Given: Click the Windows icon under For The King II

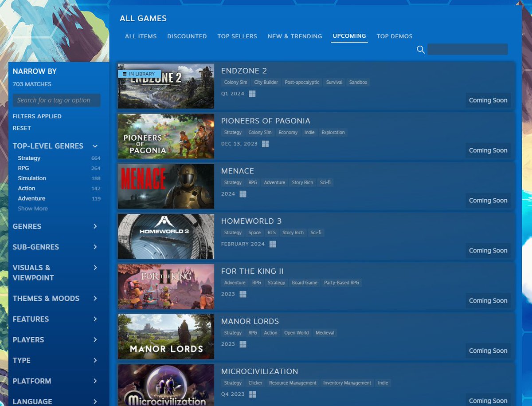Looking at the screenshot, I should tap(243, 294).
